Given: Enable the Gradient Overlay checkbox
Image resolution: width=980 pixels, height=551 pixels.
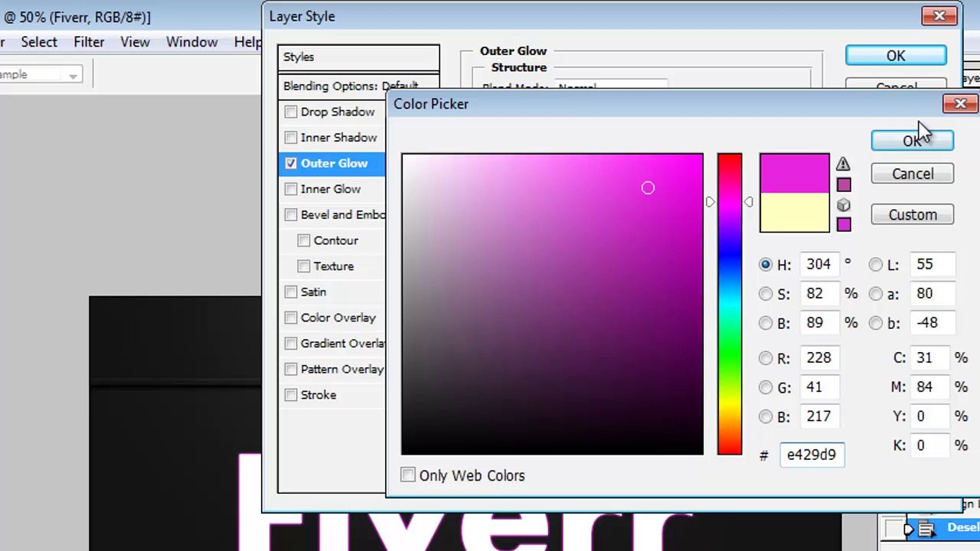Looking at the screenshot, I should [291, 344].
